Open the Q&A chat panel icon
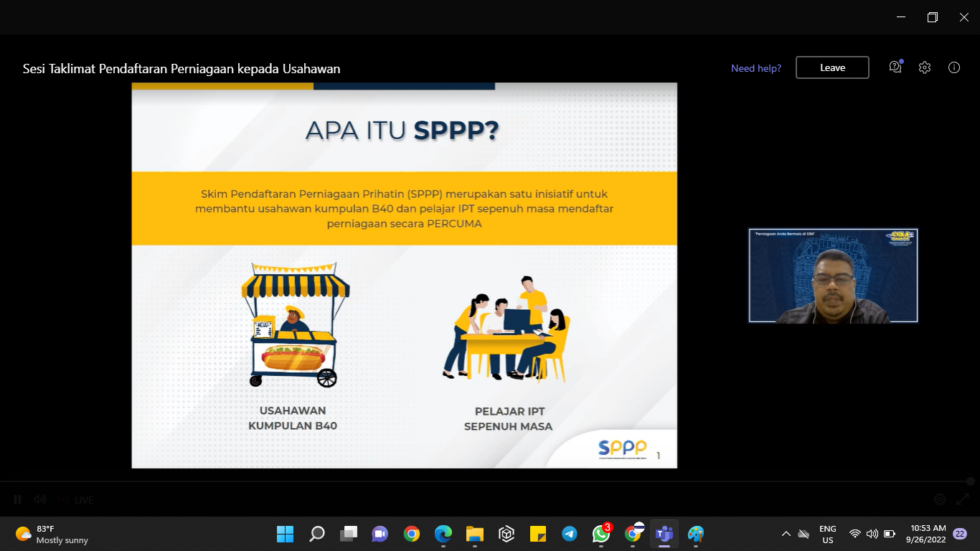The height and width of the screenshot is (551, 980). (895, 67)
